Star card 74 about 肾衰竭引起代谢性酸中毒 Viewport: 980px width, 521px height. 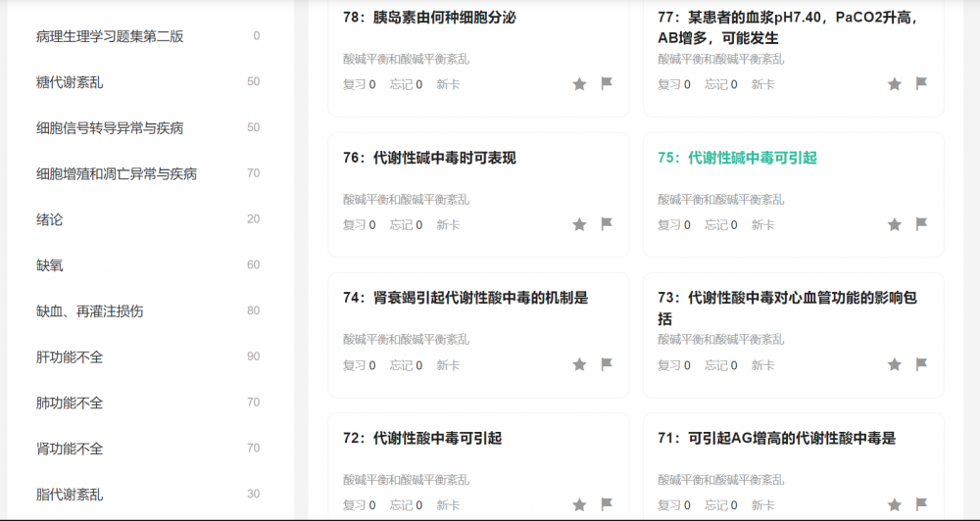pyautogui.click(x=579, y=364)
